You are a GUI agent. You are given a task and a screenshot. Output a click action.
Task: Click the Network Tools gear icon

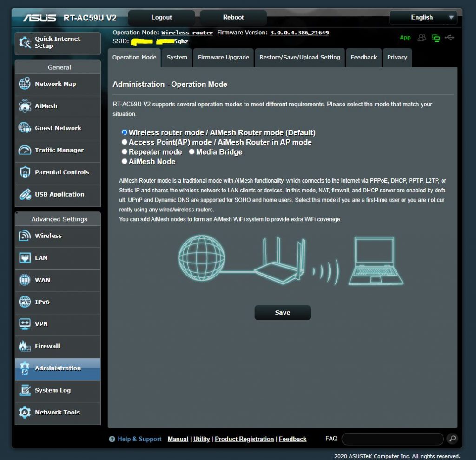[x=25, y=412]
